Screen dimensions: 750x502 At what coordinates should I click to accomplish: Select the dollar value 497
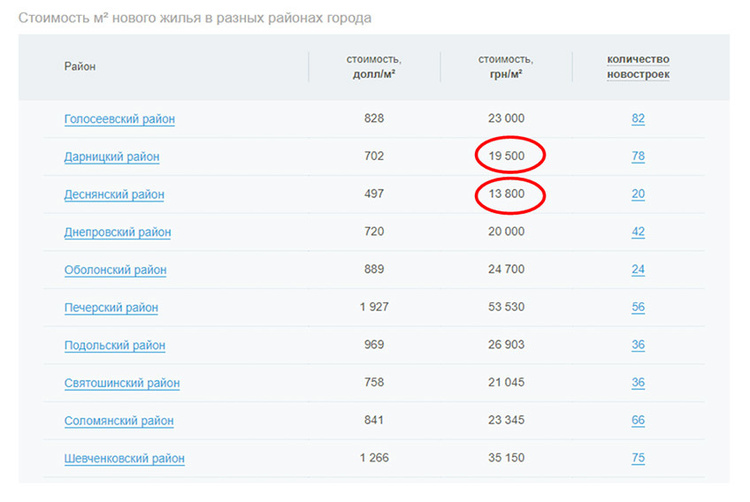[374, 194]
